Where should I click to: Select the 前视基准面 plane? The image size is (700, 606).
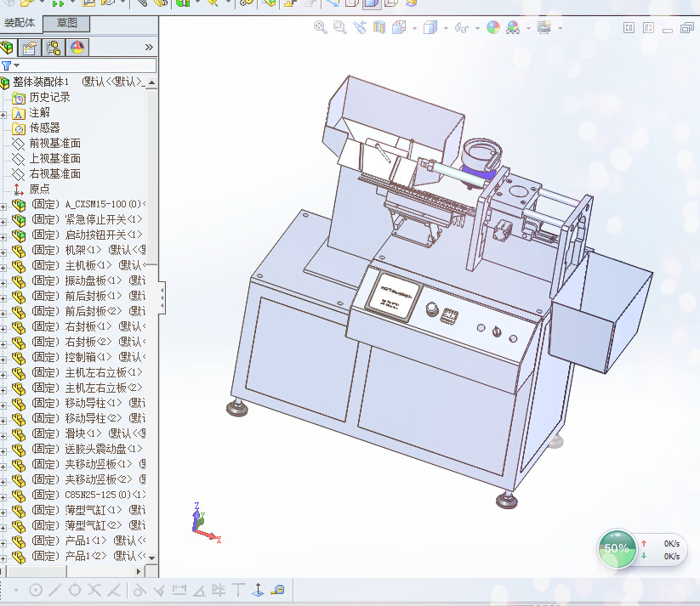point(55,144)
